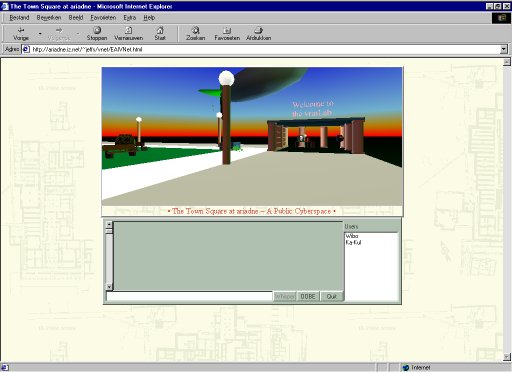Open the Vorige history dropdown arrow
This screenshot has width=512, height=372.
(40, 34)
